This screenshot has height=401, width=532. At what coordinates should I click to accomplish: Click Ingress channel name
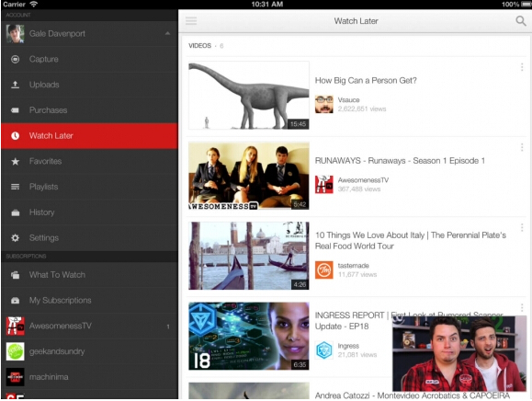tap(348, 346)
